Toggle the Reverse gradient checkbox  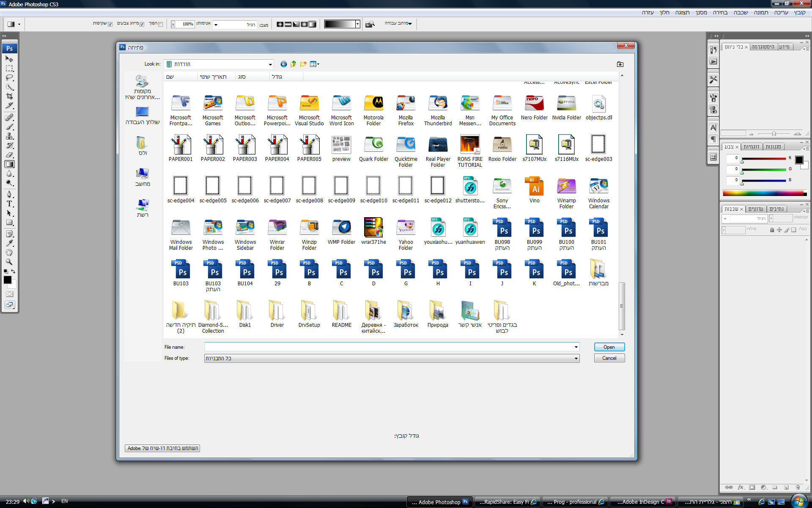click(160, 24)
